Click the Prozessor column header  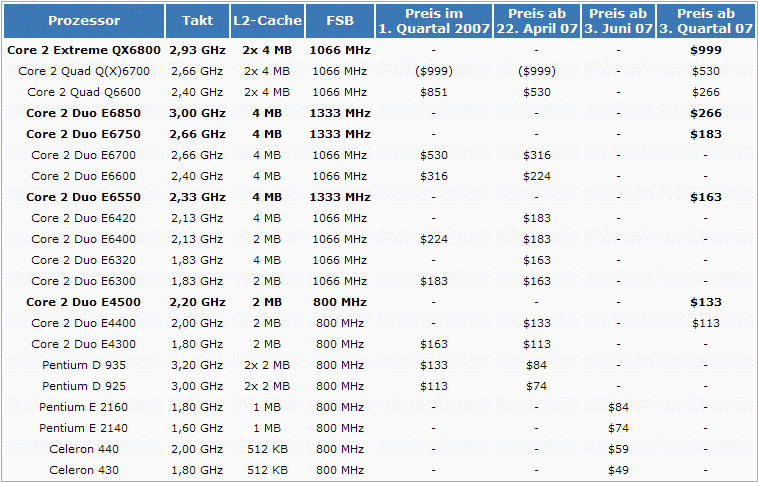click(84, 21)
